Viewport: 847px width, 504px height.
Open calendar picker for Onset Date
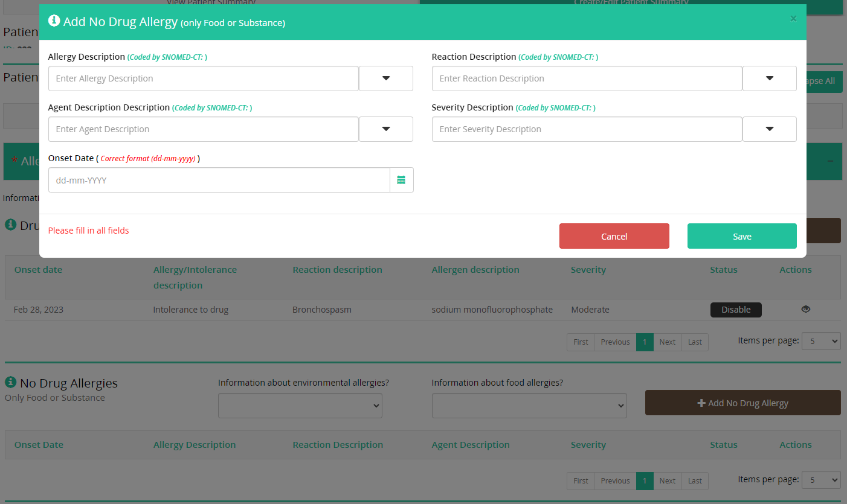401,180
